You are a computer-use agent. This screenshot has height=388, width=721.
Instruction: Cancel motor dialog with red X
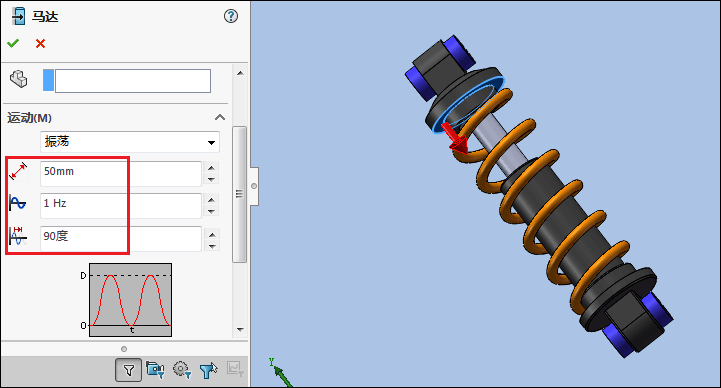(x=40, y=44)
